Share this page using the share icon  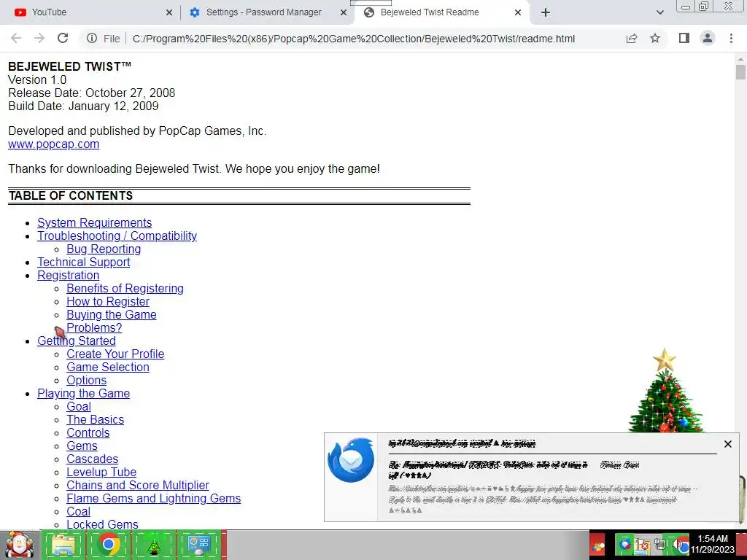tap(632, 39)
